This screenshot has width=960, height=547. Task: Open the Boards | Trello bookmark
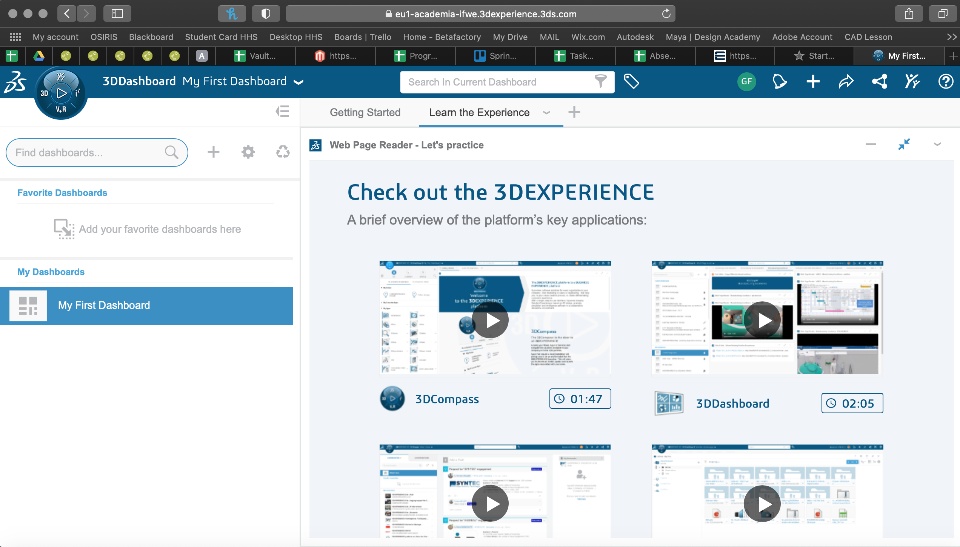[x=362, y=37]
